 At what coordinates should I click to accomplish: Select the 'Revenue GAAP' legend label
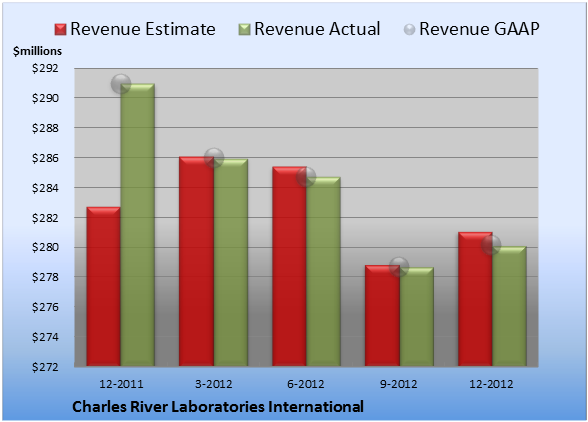click(479, 29)
